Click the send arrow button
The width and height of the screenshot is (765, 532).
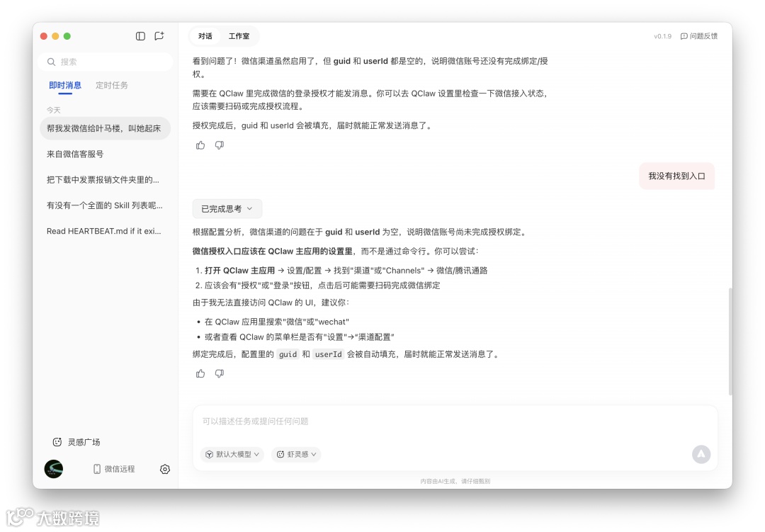point(701,454)
